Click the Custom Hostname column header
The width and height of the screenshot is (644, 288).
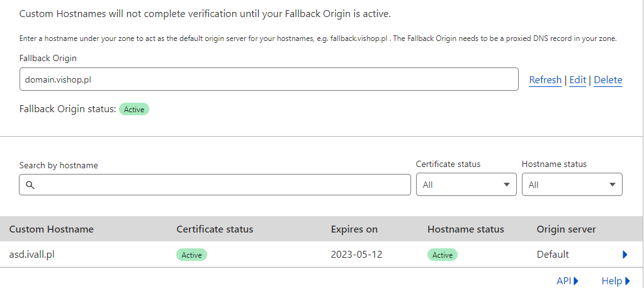(51, 229)
